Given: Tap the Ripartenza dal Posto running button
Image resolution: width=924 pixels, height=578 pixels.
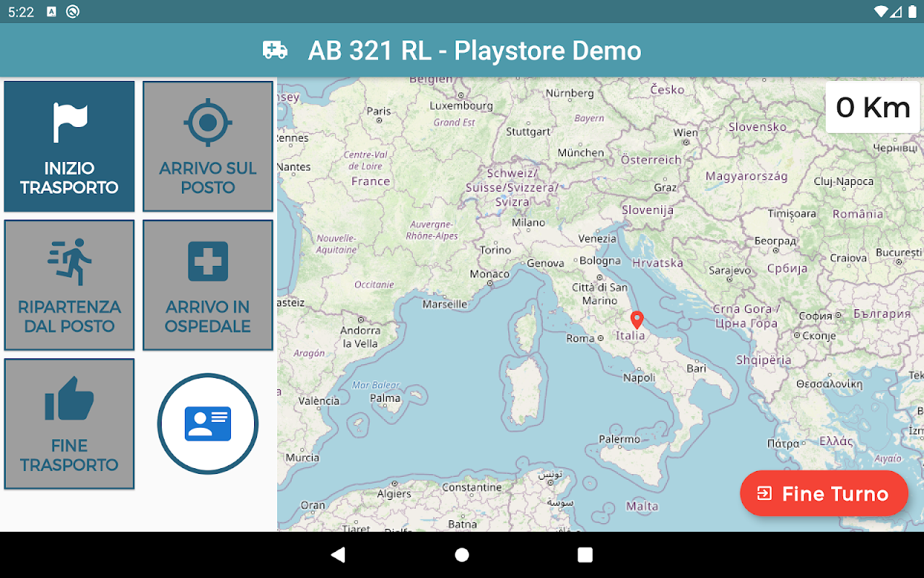Looking at the screenshot, I should [x=69, y=285].
